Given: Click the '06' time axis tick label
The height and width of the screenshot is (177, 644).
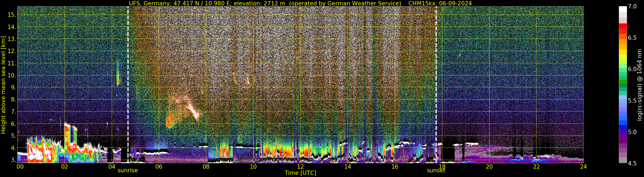Looking at the screenshot, I should click(x=159, y=167).
